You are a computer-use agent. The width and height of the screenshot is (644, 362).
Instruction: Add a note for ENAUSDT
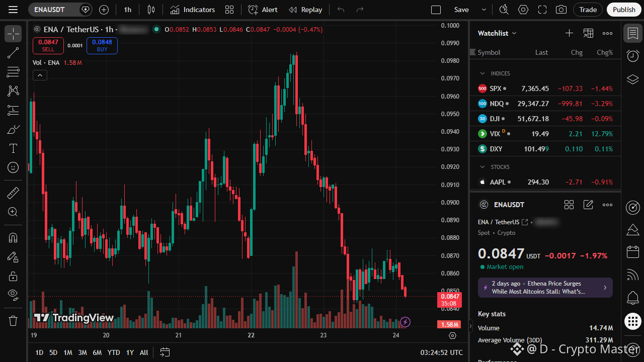[588, 205]
